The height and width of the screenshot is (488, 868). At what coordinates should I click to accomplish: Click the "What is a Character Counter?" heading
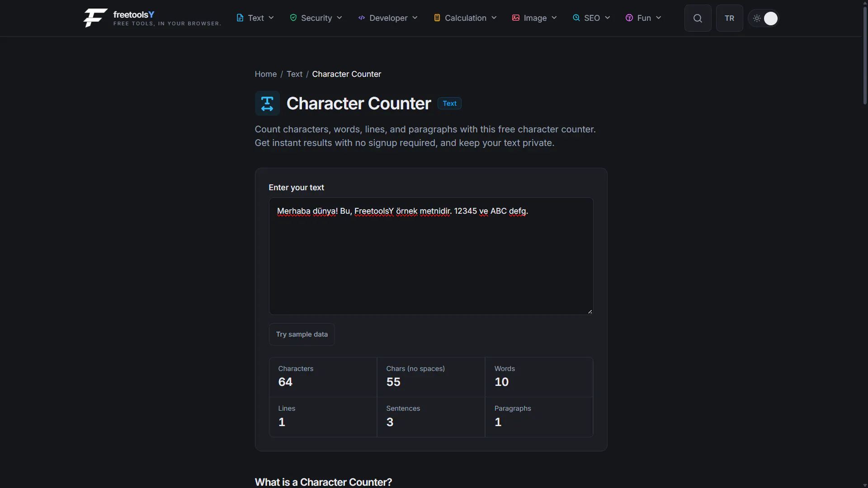[323, 482]
